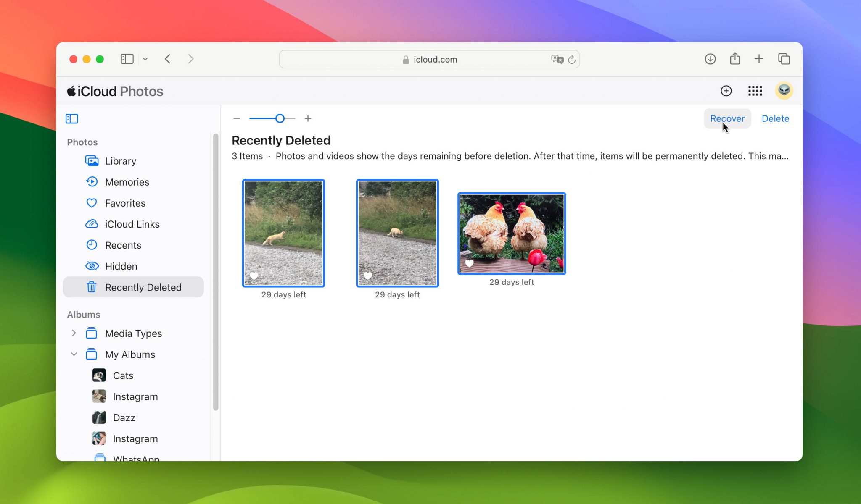The image size is (861, 504).
Task: Open the Library section in sidebar
Action: [120, 161]
